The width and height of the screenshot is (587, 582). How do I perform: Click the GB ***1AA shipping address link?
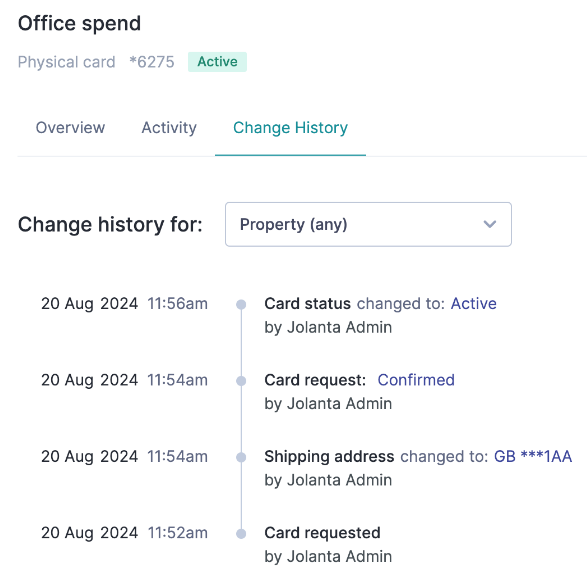click(533, 456)
